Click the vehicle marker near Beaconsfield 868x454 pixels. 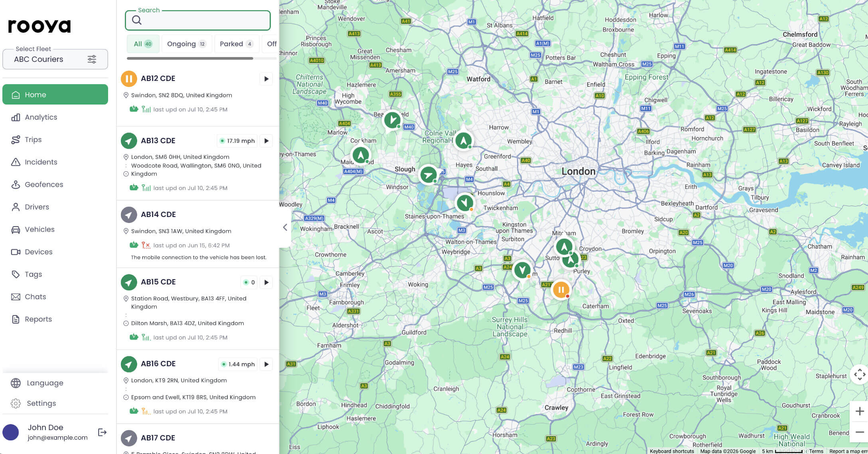(393, 120)
